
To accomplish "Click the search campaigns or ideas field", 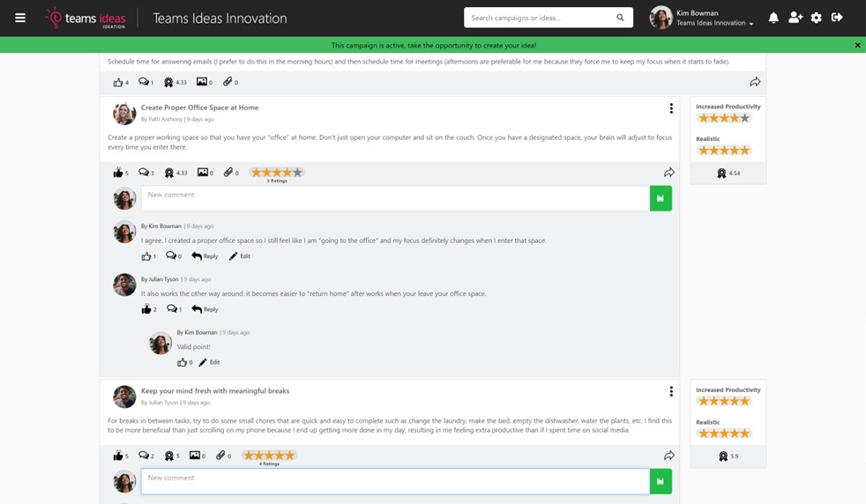I will click(538, 18).
